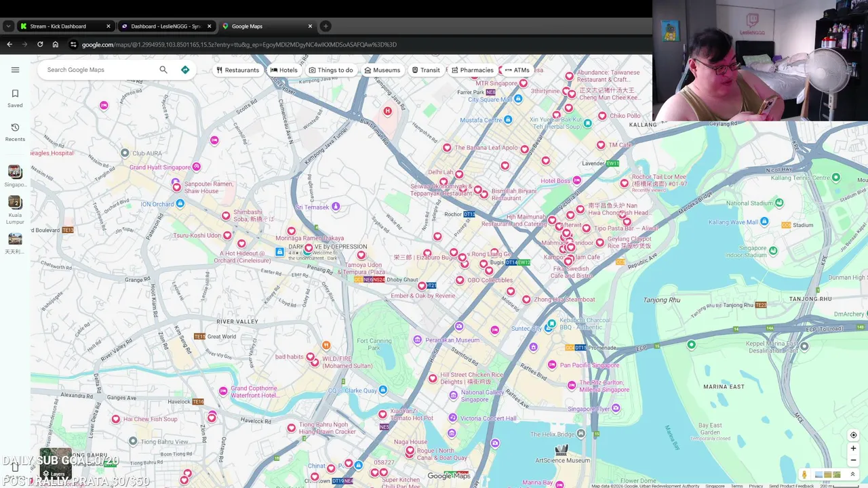Open the Kuala Lumpur recent thumbnail

click(x=15, y=210)
